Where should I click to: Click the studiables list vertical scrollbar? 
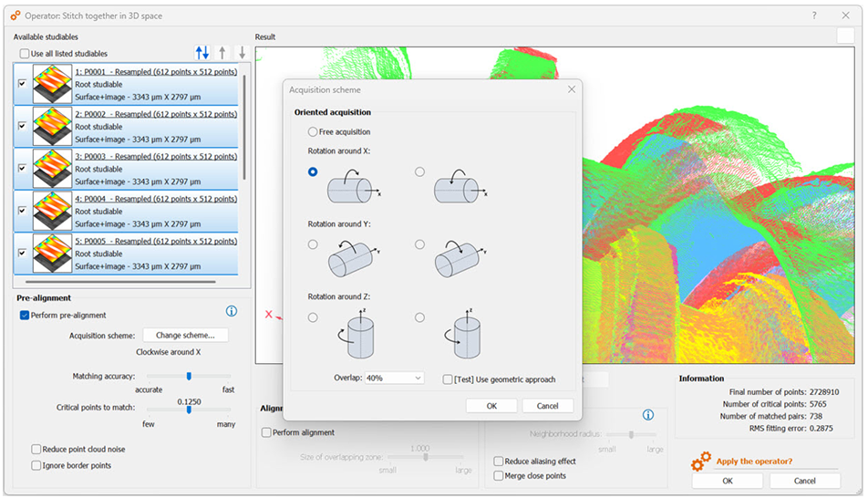[x=244, y=128]
